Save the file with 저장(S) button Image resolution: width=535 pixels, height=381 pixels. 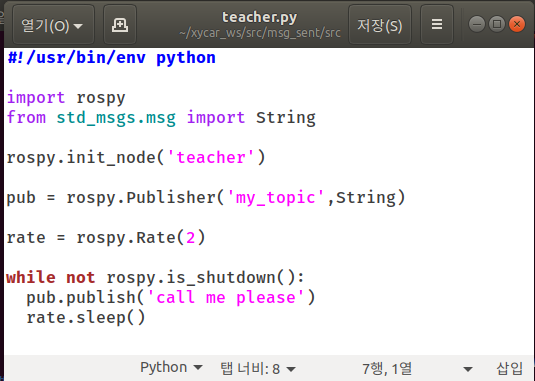coord(380,25)
